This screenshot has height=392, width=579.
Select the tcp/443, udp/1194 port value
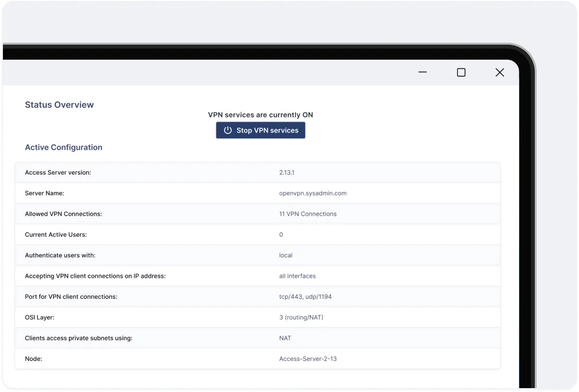coord(306,296)
